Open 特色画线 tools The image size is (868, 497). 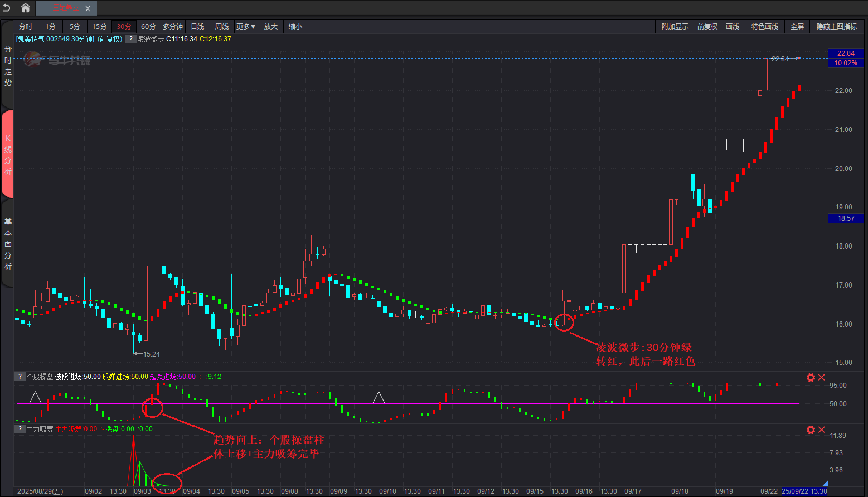pos(765,27)
